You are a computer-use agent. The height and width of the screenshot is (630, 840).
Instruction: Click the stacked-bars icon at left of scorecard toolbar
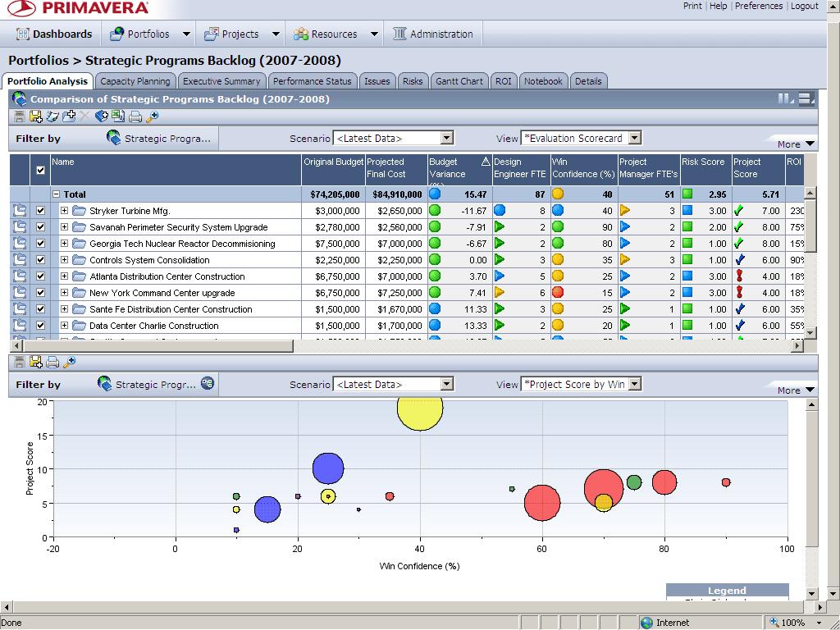[20, 116]
